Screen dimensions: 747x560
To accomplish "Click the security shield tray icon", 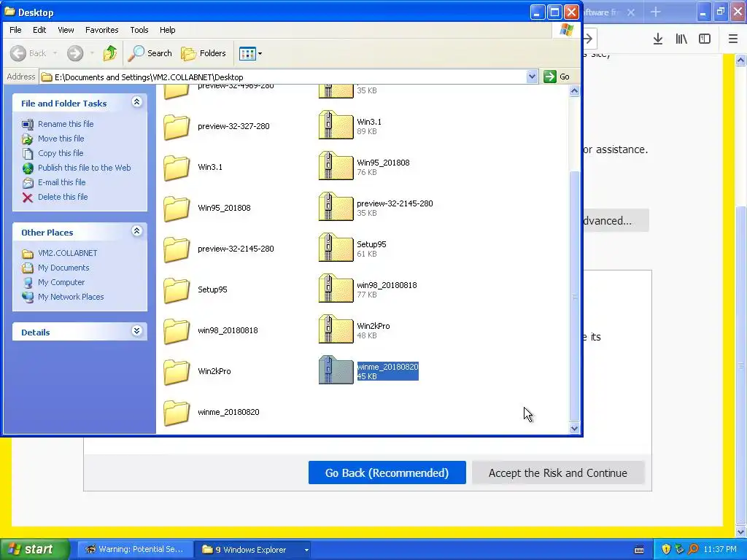I will tap(666, 550).
